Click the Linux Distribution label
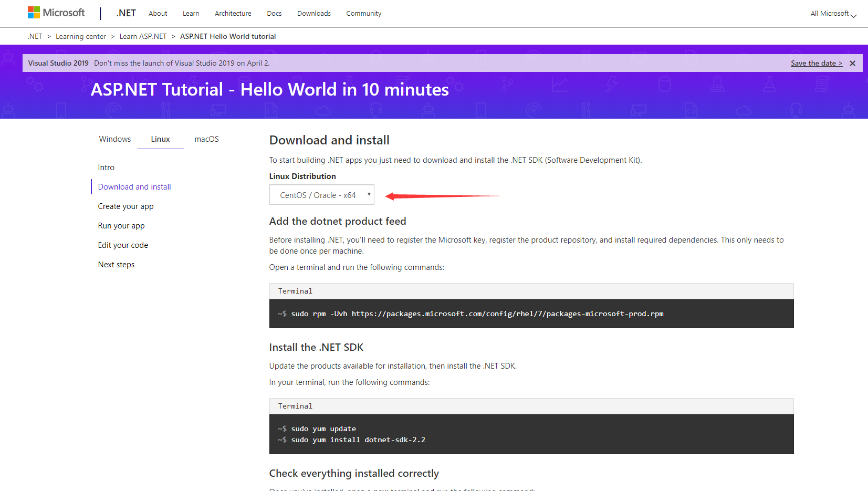The height and width of the screenshot is (491, 868). point(302,176)
